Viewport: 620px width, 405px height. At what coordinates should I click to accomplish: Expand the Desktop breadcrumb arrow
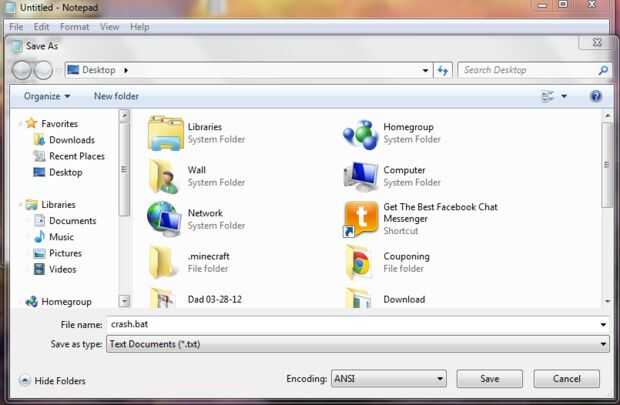[x=126, y=70]
